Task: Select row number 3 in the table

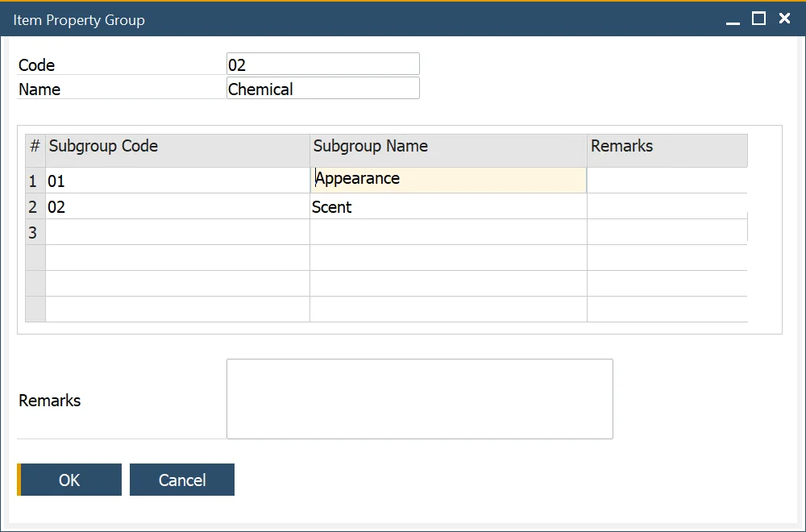Action: [x=34, y=233]
